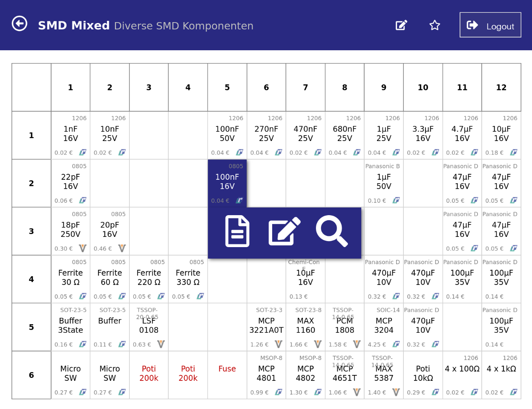This screenshot has height=409, width=532.
Task: Select the highlighted 100nF 16V 0805 cell
Action: pos(227,183)
